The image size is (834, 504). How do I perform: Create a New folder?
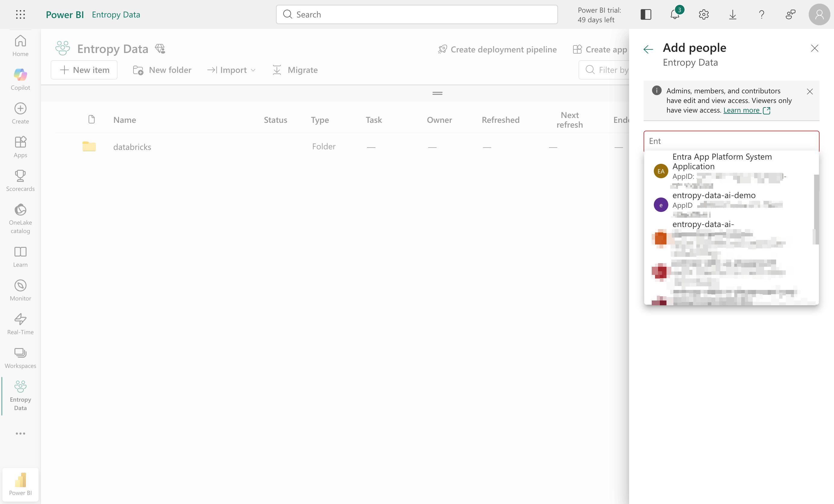(x=162, y=70)
